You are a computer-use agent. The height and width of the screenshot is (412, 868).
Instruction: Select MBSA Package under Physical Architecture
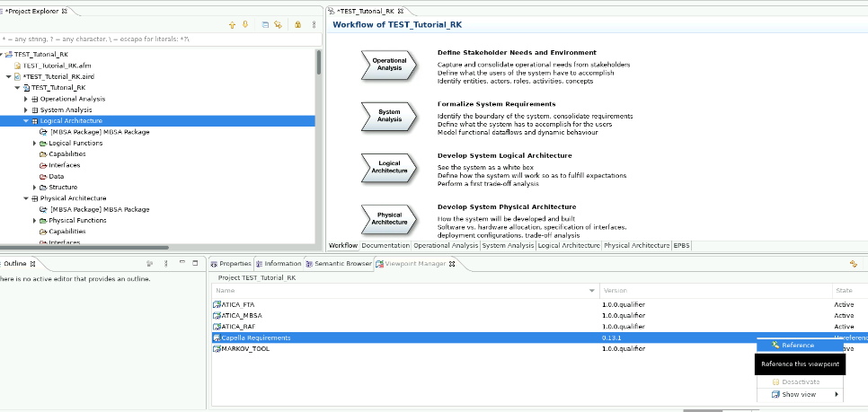click(x=100, y=210)
